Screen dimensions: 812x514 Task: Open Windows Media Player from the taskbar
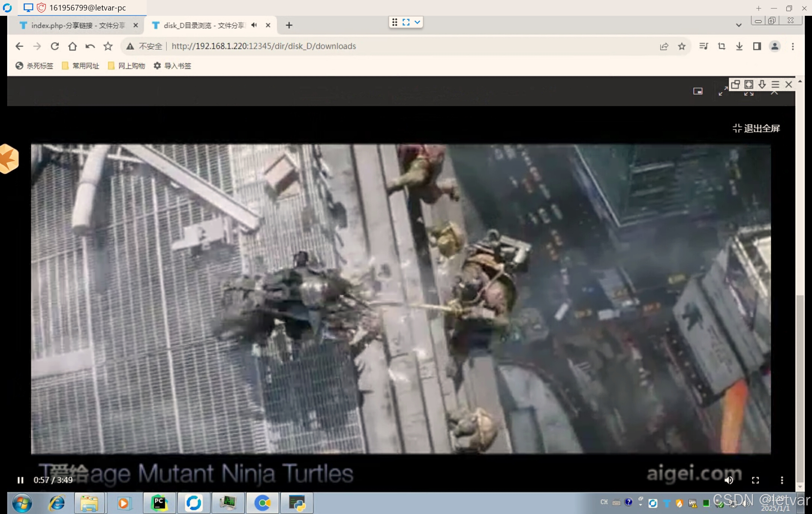point(124,503)
